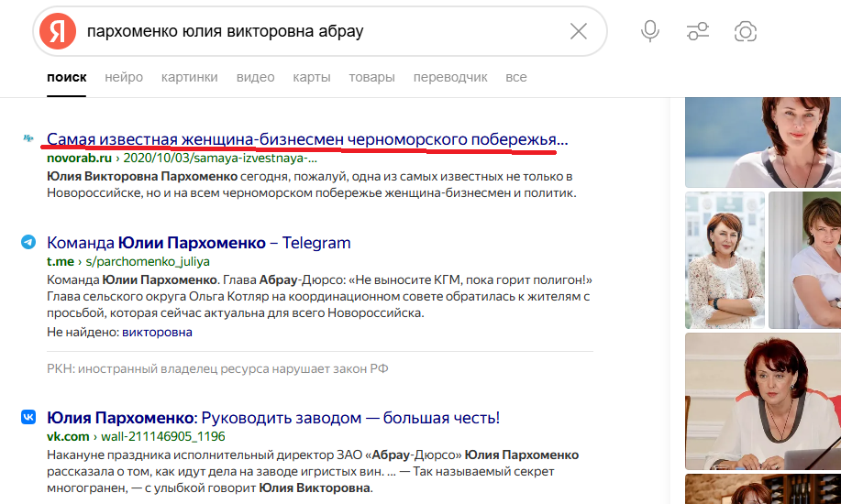The image size is (841, 504).
Task: Open image of woman in white blouse beside crossed-arms photo
Action: [804, 260]
